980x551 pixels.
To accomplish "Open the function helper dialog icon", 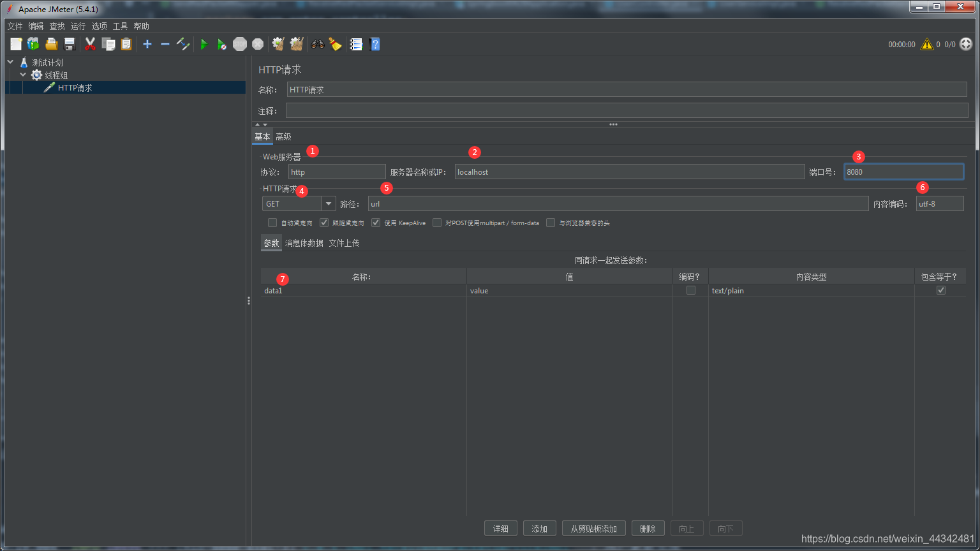I will point(356,44).
